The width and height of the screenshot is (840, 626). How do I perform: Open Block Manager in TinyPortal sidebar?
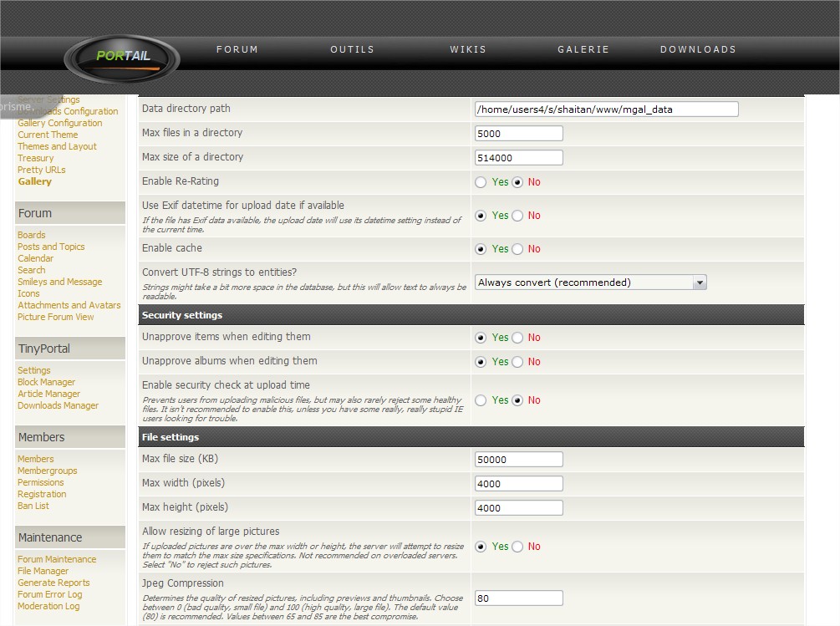tap(46, 382)
